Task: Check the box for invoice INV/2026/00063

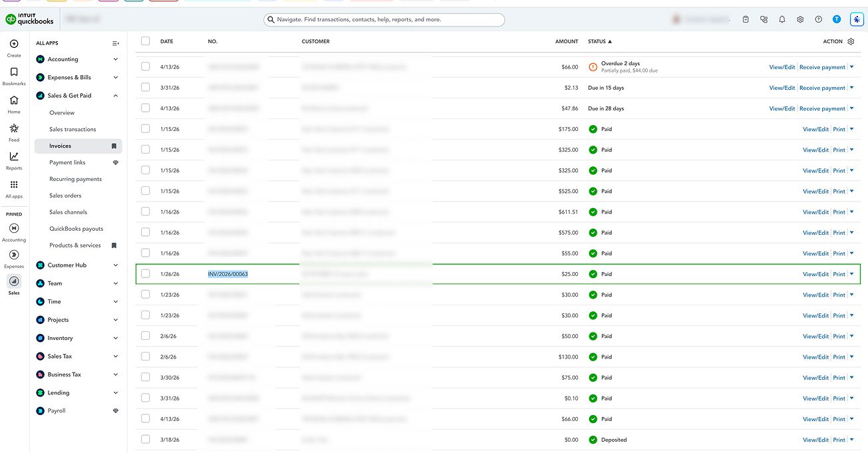Action: click(146, 274)
